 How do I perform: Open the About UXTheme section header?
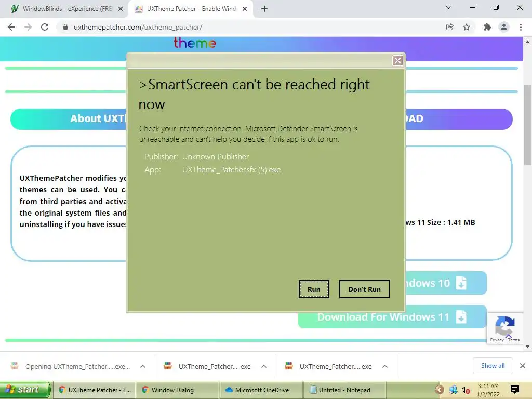point(68,119)
